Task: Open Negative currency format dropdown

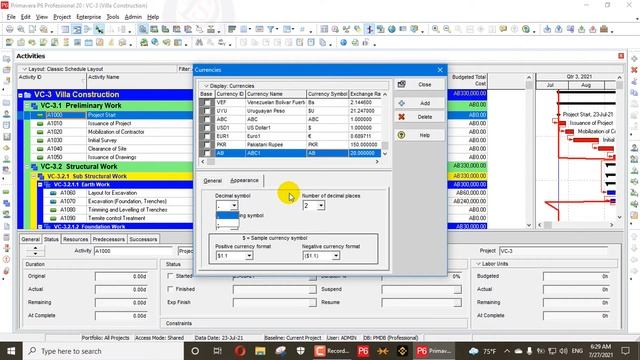Action: (336, 256)
